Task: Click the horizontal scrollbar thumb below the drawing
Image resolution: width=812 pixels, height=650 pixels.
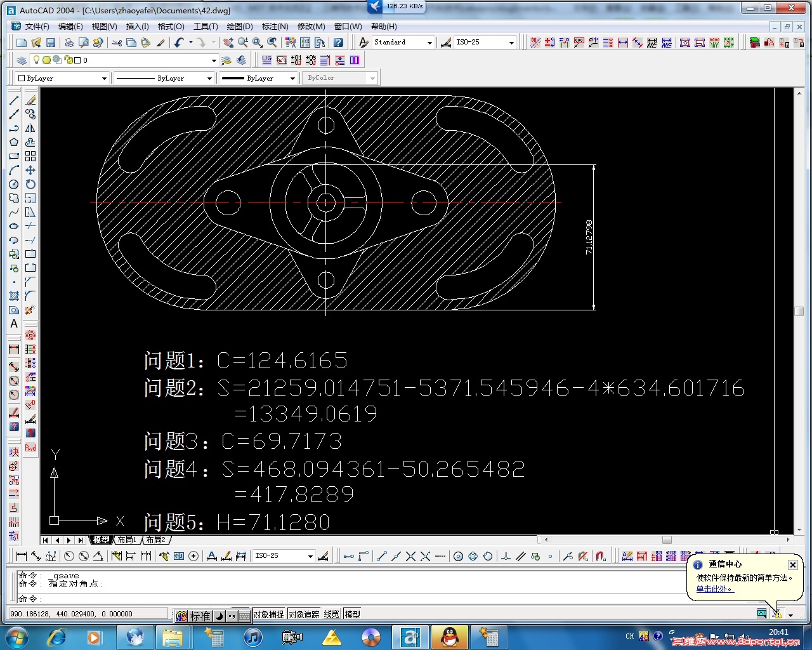Action: pyautogui.click(x=667, y=540)
